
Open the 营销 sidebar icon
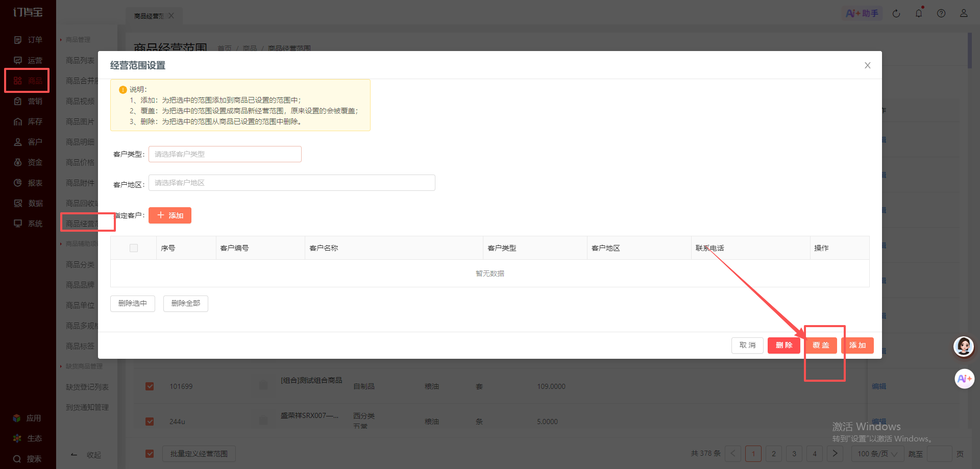pyautogui.click(x=18, y=101)
